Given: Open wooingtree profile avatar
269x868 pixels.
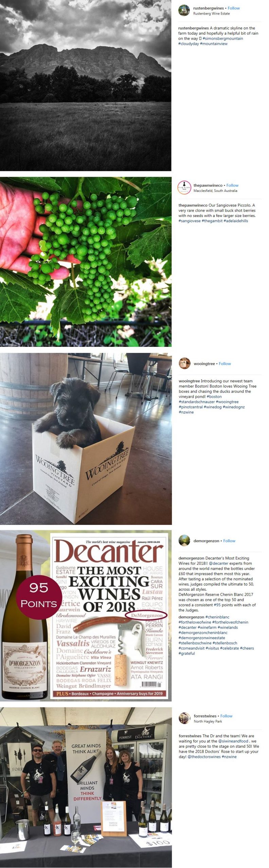Looking at the screenshot, I should (x=185, y=363).
